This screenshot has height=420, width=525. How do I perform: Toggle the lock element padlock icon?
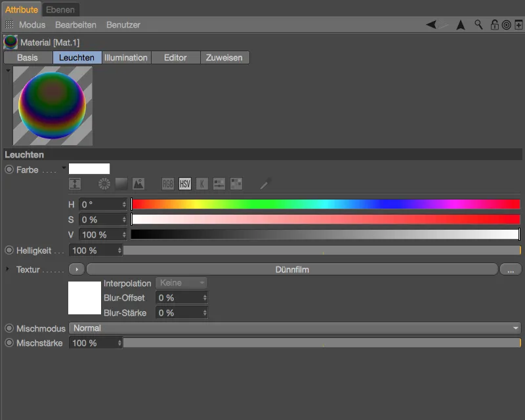coord(495,25)
